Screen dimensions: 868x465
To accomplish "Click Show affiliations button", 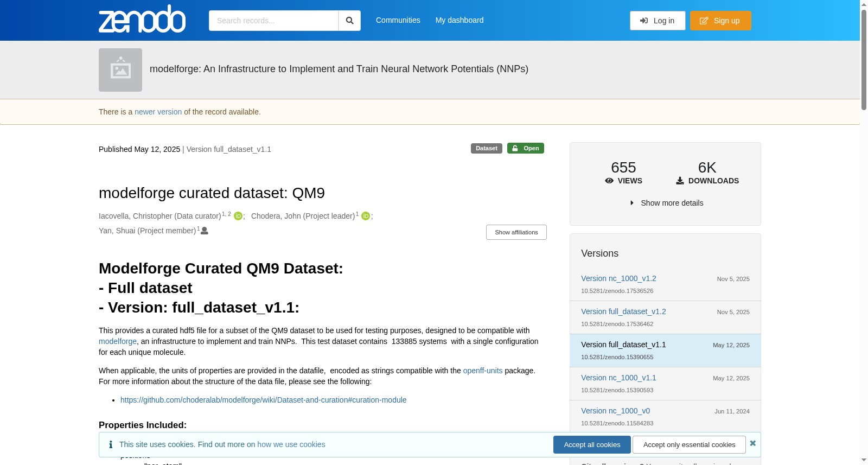I will click(x=516, y=232).
